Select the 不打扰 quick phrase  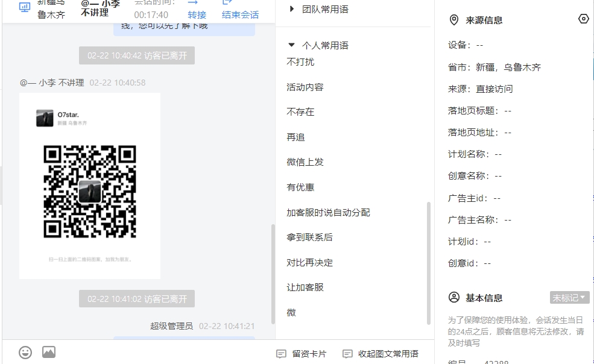coord(300,61)
